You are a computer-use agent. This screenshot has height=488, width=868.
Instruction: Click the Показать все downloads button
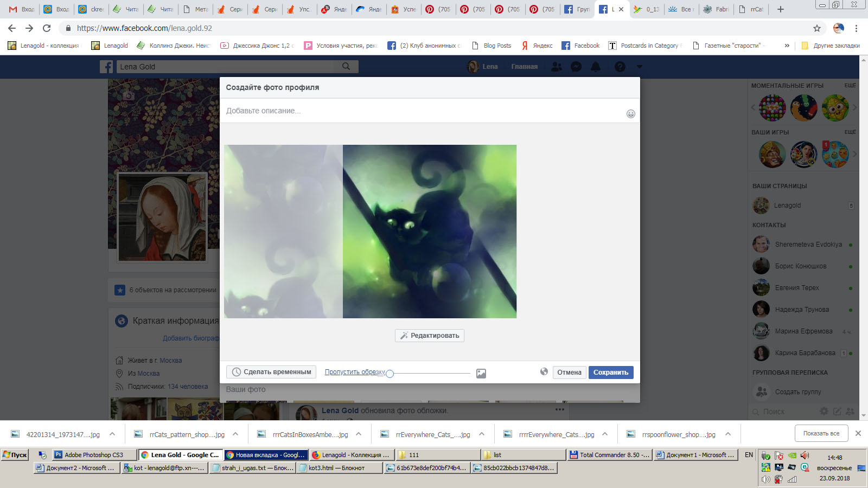click(821, 433)
